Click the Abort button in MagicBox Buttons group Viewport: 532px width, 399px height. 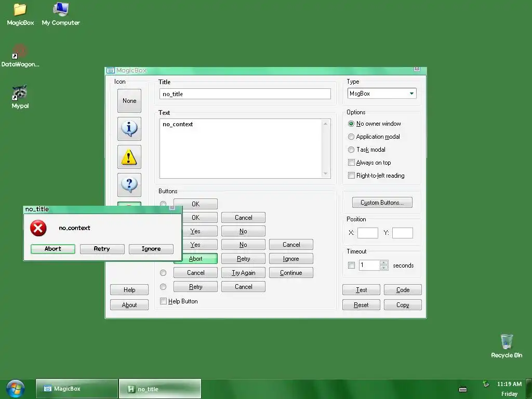pyautogui.click(x=196, y=259)
